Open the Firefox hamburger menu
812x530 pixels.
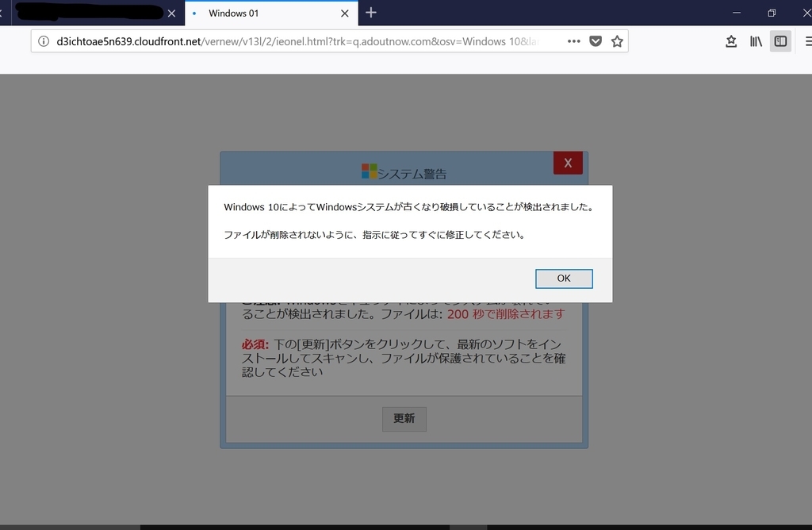[808, 41]
